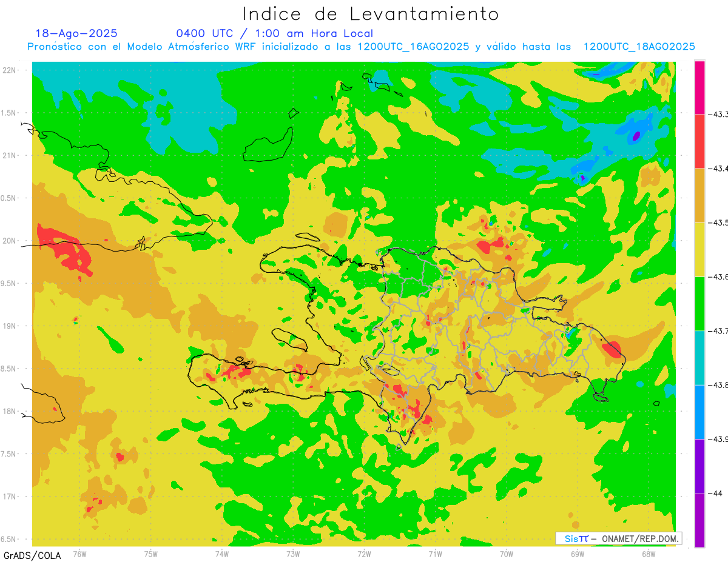Select the dark violet segment between -43.9 and -44
Screen dimensions: 728x562
coord(699,466)
